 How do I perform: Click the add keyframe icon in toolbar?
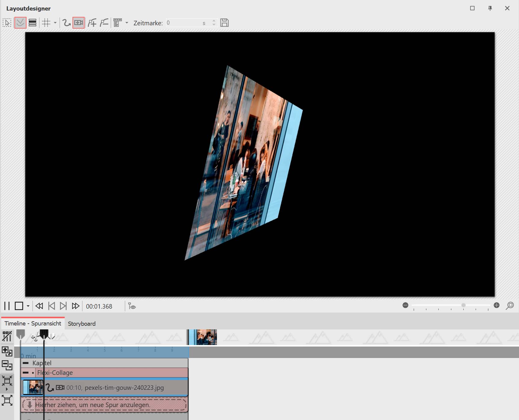click(x=92, y=23)
